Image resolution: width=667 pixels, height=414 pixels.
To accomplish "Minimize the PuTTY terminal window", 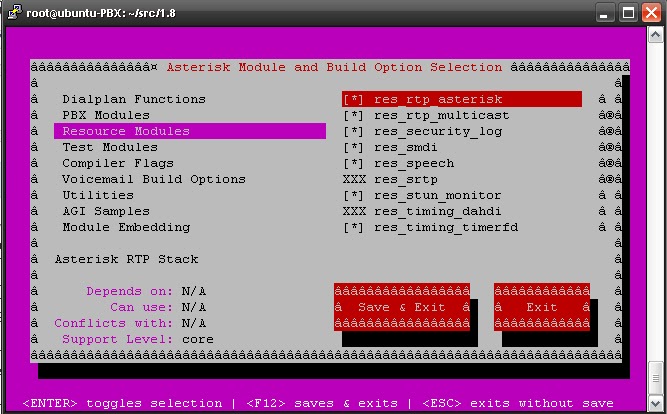I will [605, 12].
